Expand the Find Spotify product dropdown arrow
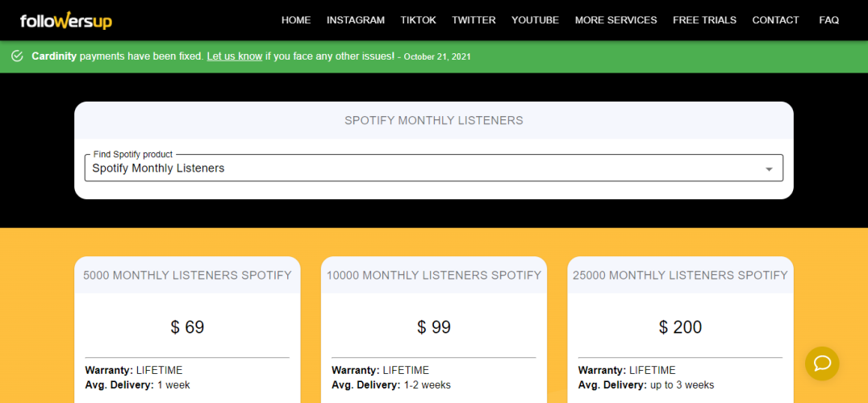 [x=769, y=169]
